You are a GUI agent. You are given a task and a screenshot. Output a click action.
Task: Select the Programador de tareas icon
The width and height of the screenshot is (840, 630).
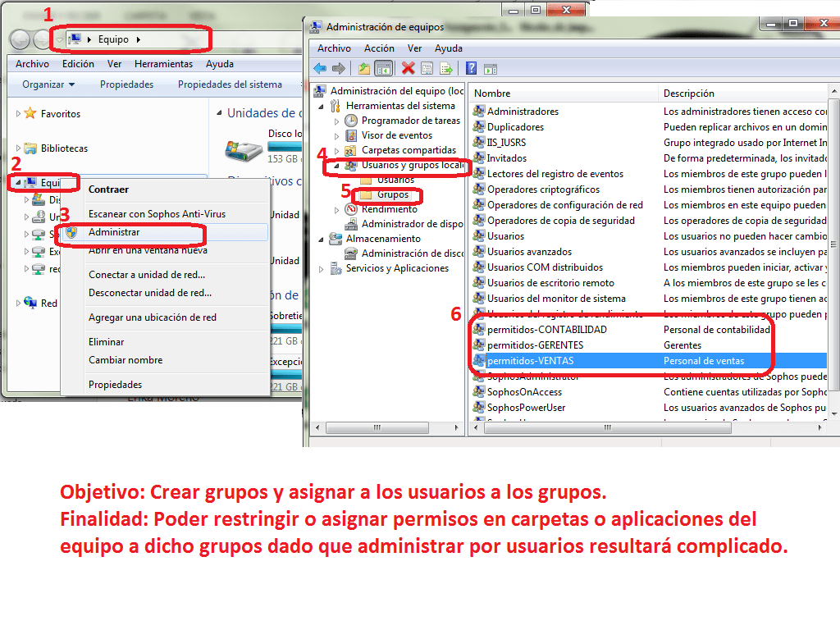pyautogui.click(x=352, y=120)
